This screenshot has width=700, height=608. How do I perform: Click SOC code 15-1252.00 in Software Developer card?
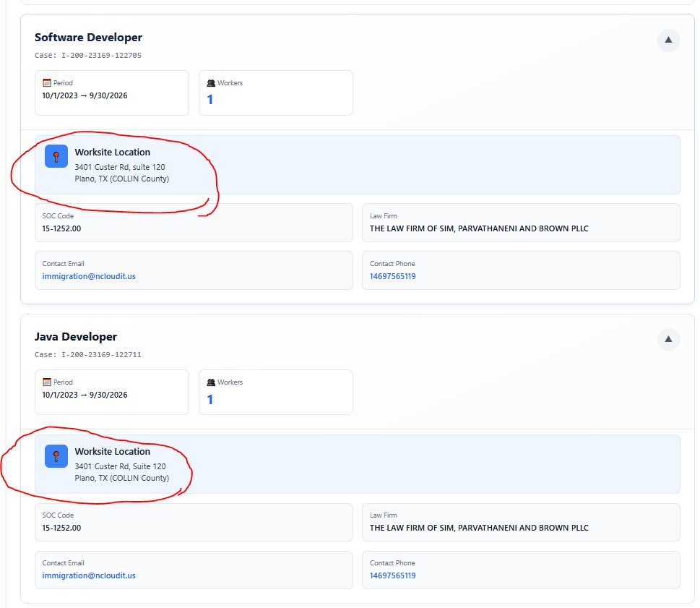61,228
